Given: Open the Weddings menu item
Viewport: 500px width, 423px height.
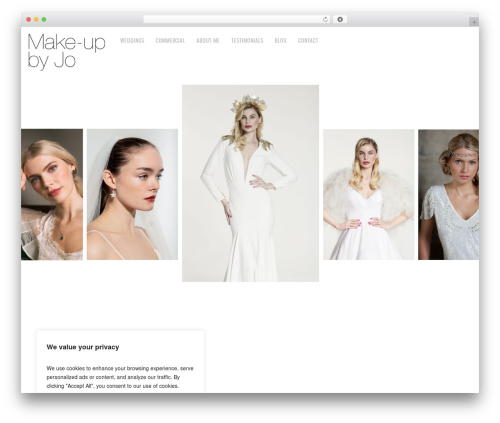Looking at the screenshot, I should pos(132,41).
